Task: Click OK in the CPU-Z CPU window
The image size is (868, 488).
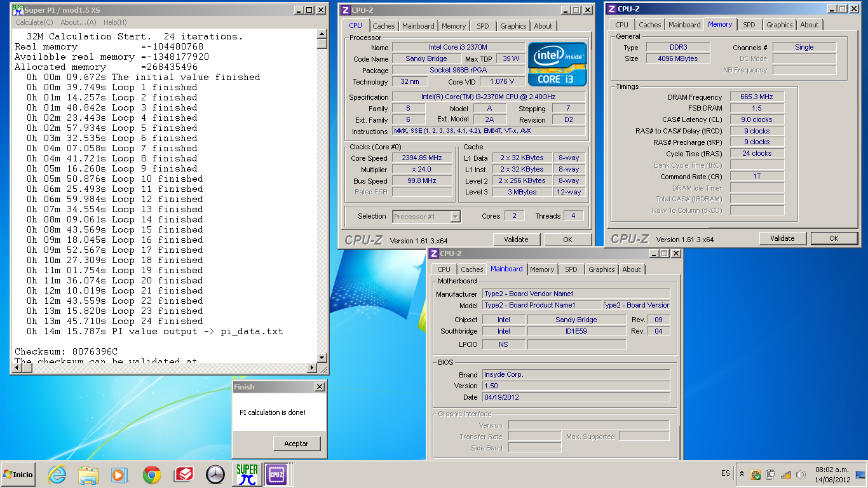Action: [567, 240]
